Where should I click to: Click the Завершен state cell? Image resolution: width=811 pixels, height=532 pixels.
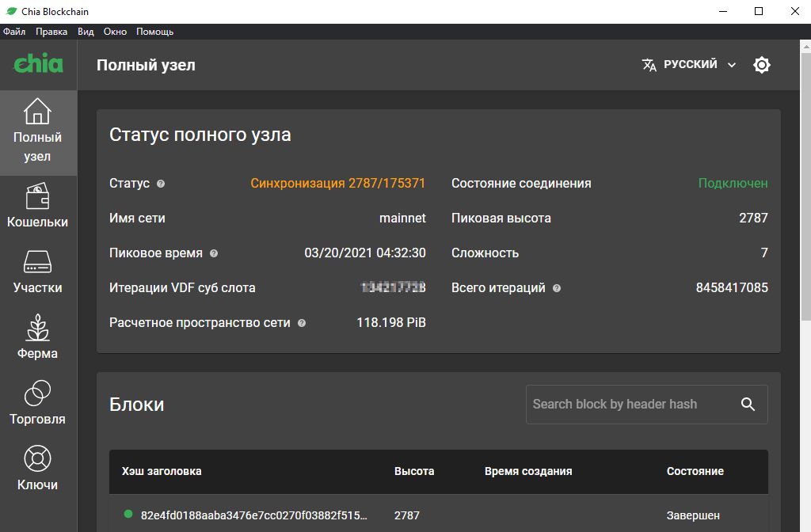tap(693, 515)
